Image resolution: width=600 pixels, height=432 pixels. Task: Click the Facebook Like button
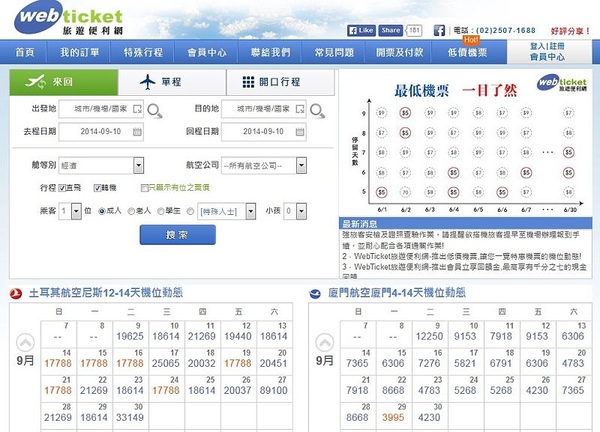tap(361, 31)
